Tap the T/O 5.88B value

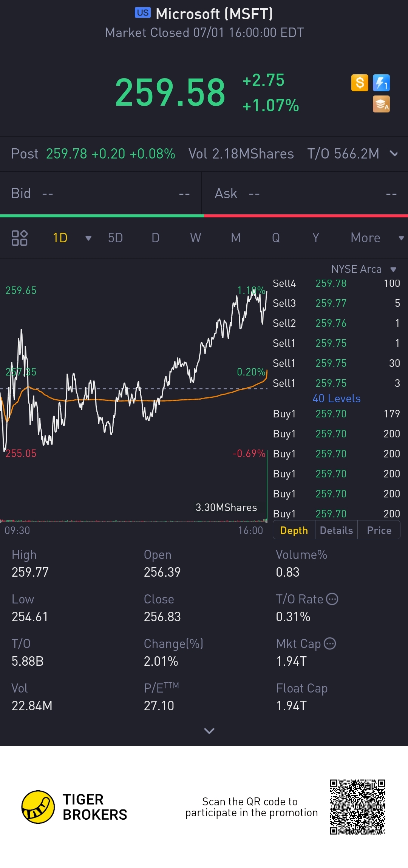pyautogui.click(x=28, y=661)
